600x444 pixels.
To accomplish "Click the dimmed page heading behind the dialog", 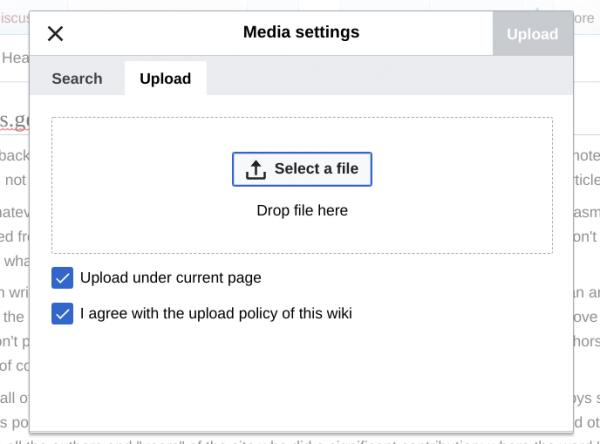I will click(14, 122).
